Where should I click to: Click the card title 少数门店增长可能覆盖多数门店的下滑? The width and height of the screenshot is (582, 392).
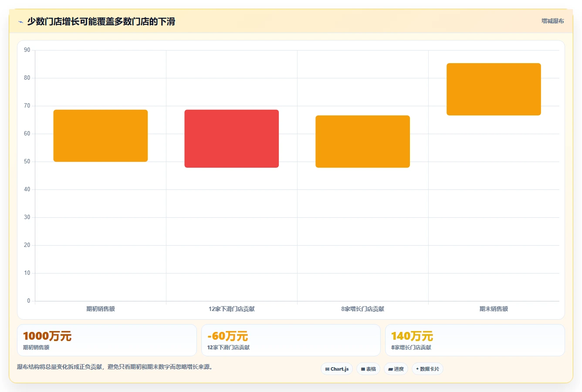click(101, 21)
